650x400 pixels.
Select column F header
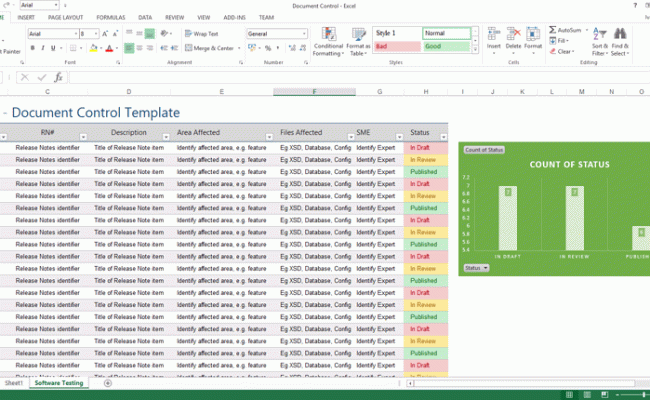[314, 92]
